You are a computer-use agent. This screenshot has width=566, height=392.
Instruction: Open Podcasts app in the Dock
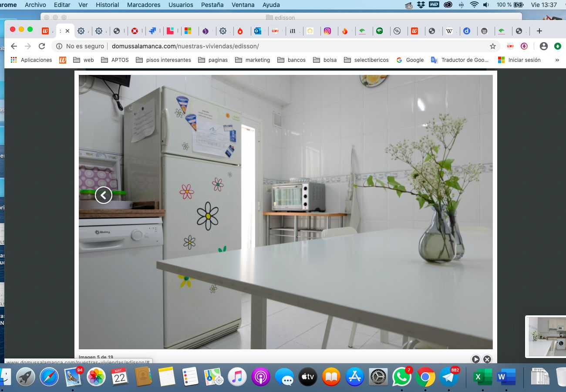click(261, 376)
